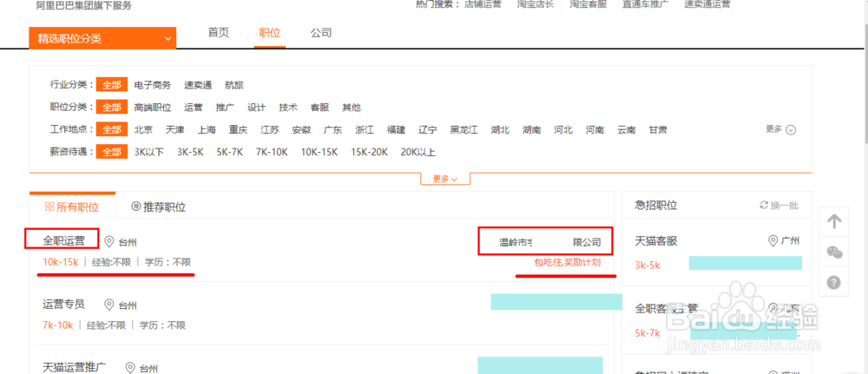Click the icon beside 推荐职位
The width and height of the screenshot is (868, 374).
click(x=135, y=207)
